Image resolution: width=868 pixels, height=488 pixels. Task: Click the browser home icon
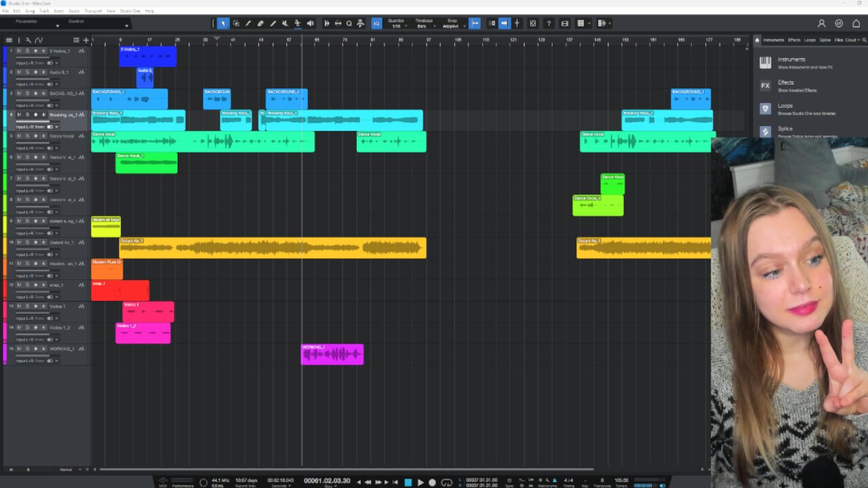click(757, 40)
